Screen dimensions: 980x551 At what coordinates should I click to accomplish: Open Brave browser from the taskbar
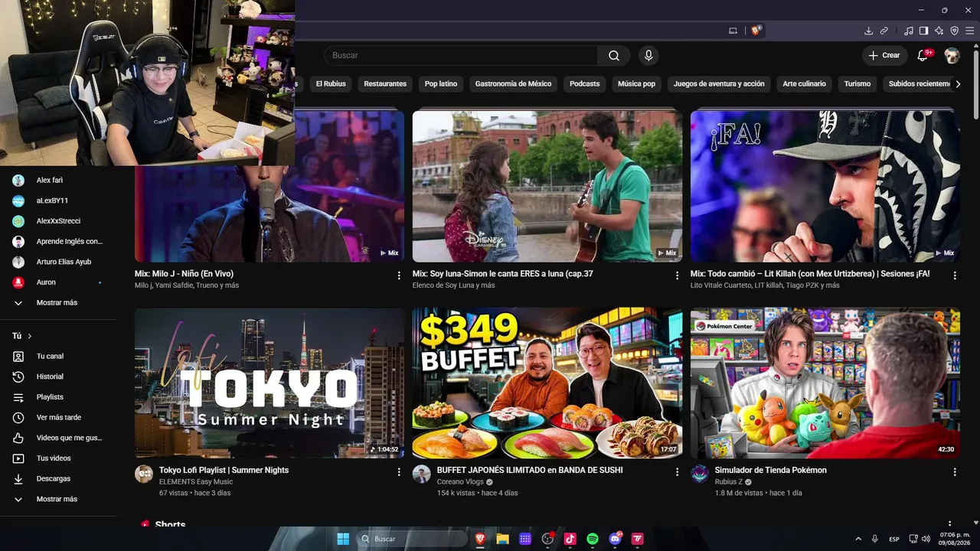point(480,539)
